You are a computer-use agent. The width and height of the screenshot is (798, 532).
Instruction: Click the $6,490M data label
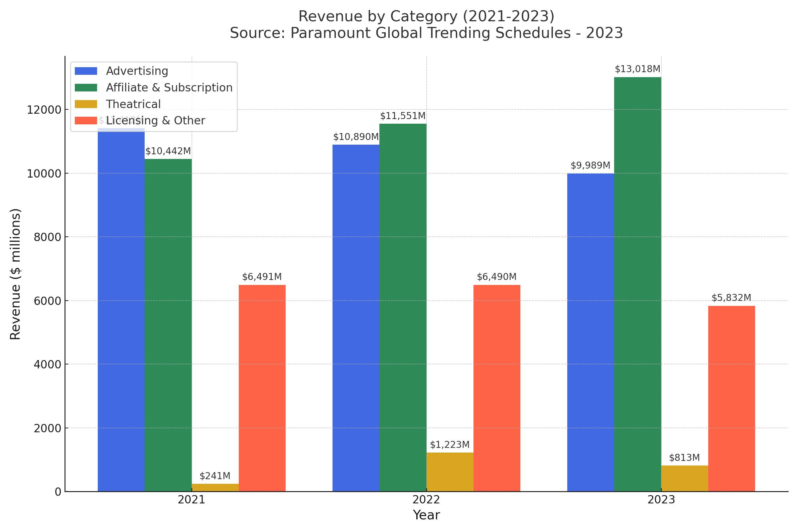click(497, 277)
